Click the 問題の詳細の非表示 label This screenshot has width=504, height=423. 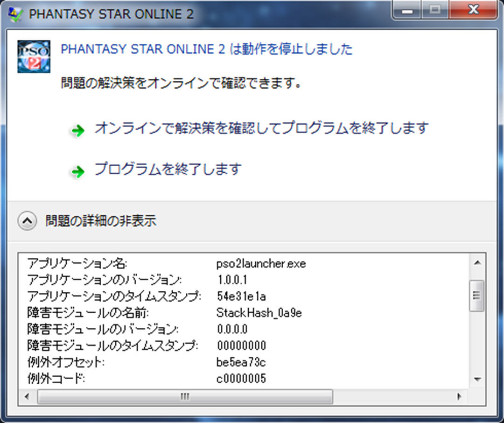(x=100, y=221)
